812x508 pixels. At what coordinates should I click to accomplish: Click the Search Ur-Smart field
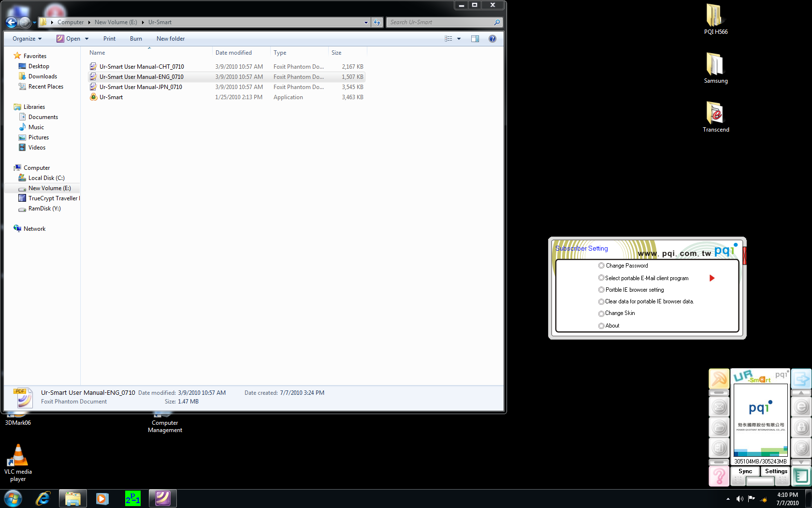coord(444,22)
